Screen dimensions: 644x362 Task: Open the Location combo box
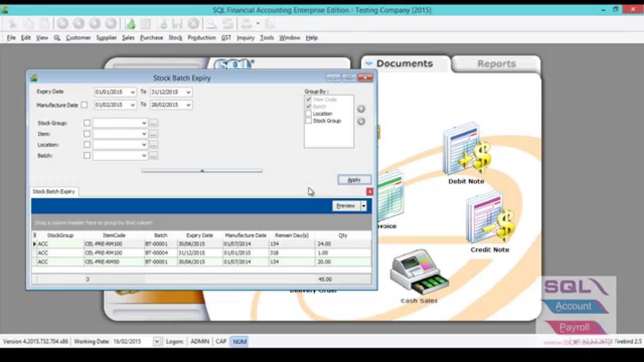click(x=144, y=145)
